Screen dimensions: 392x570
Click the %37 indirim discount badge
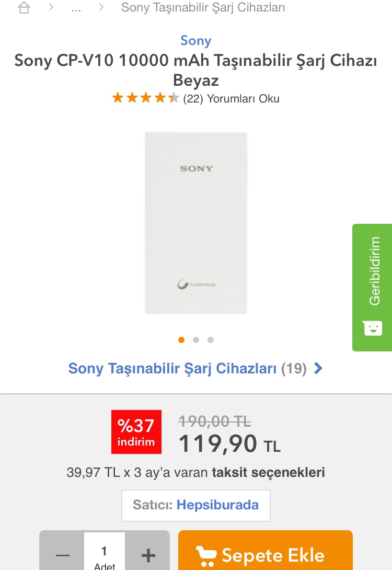(136, 432)
